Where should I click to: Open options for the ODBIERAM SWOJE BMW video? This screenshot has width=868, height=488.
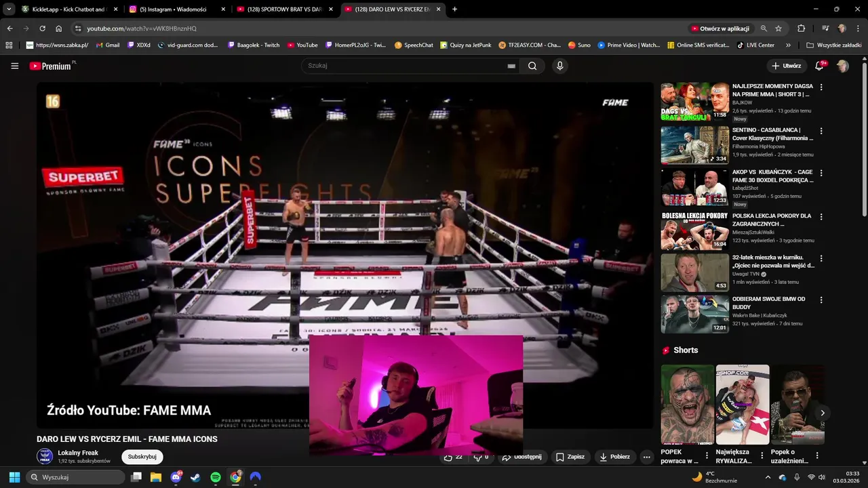click(x=821, y=300)
